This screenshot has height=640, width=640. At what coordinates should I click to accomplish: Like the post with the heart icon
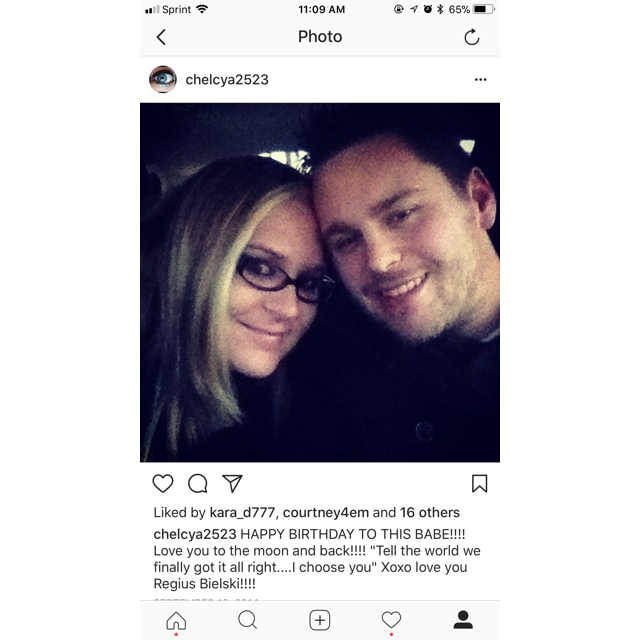163,483
